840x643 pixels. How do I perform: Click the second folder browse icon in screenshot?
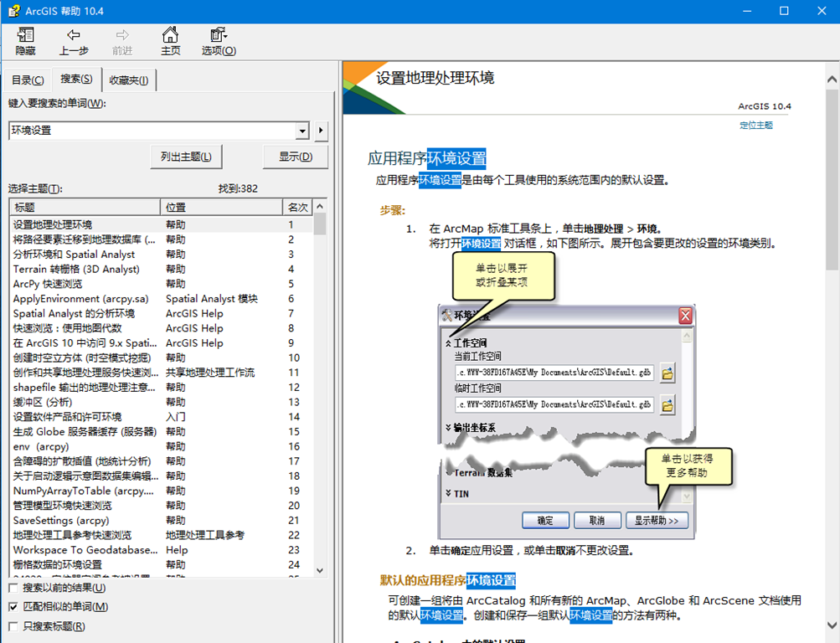click(x=667, y=405)
